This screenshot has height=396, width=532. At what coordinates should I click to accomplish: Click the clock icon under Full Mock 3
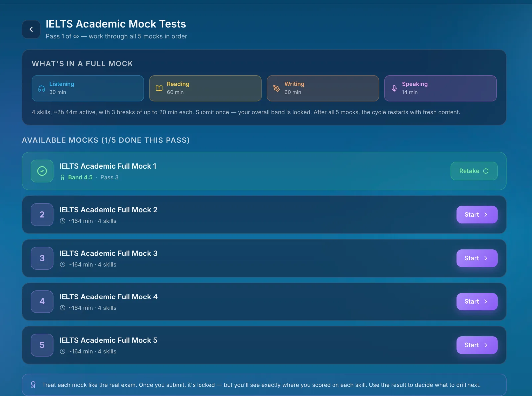62,265
